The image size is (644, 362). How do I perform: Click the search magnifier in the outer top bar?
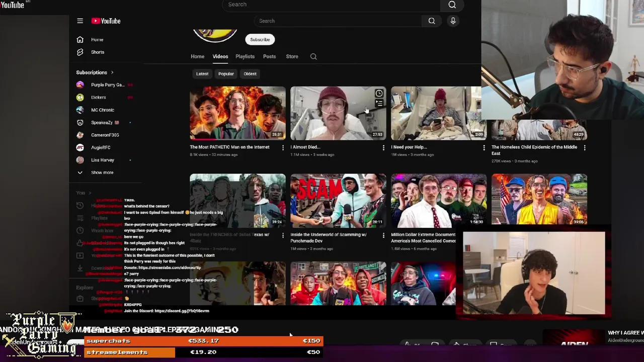(x=452, y=5)
